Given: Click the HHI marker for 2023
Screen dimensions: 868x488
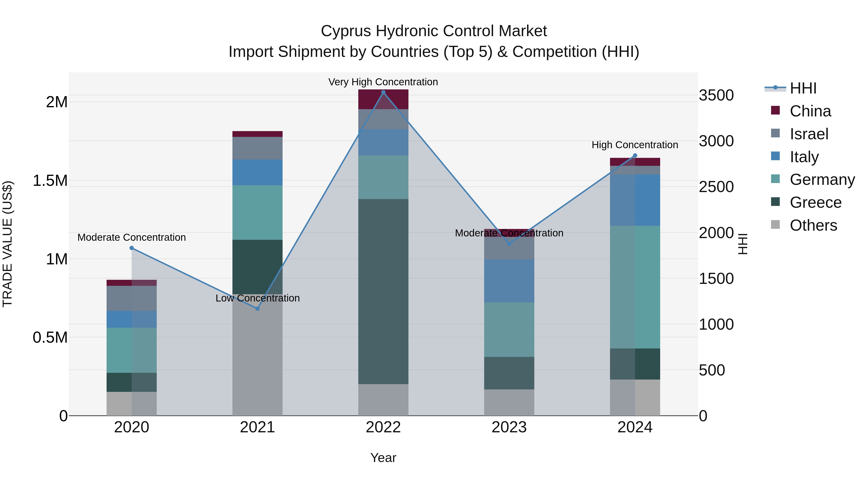Looking at the screenshot, I should (x=509, y=244).
